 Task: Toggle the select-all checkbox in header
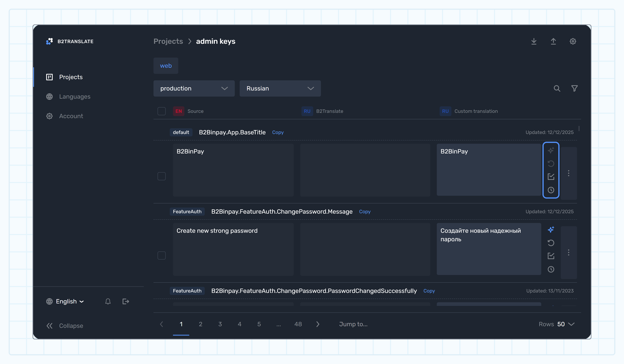pyautogui.click(x=161, y=111)
